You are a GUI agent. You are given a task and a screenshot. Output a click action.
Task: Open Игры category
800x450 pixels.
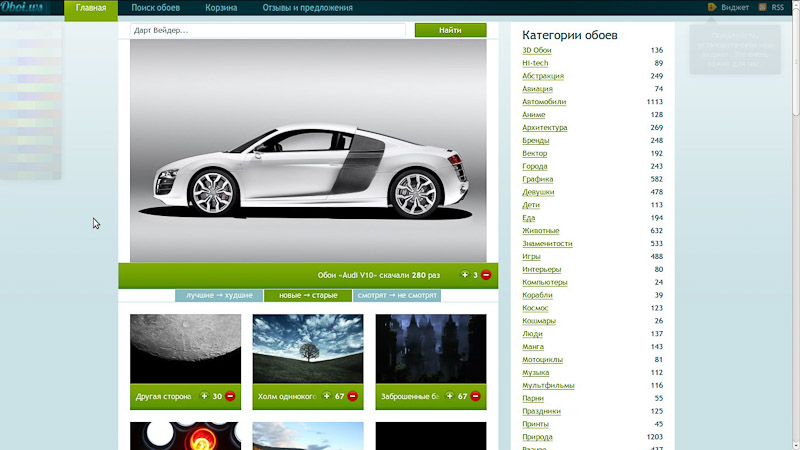[x=531, y=256]
